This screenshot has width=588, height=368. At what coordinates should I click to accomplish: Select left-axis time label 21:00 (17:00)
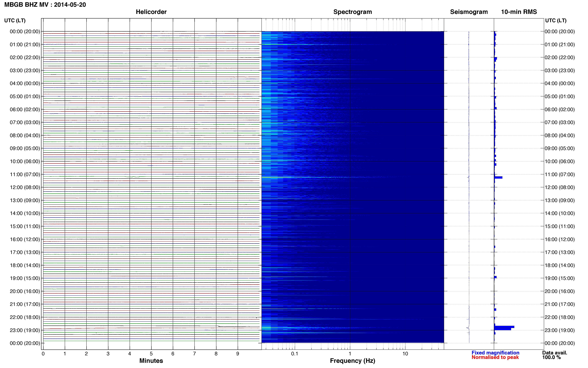(x=25, y=304)
